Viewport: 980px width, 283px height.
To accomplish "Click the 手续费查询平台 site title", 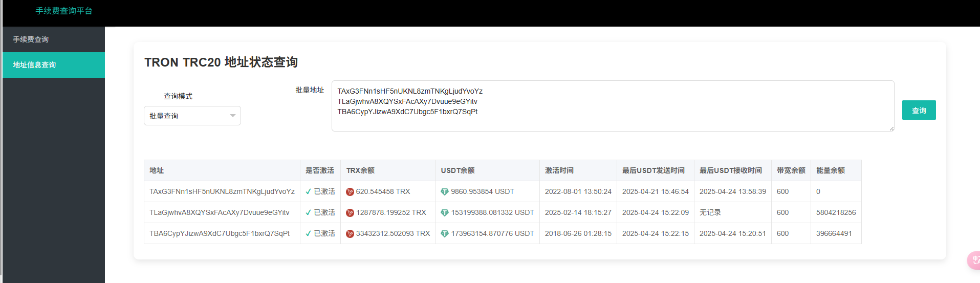I will 64,11.
